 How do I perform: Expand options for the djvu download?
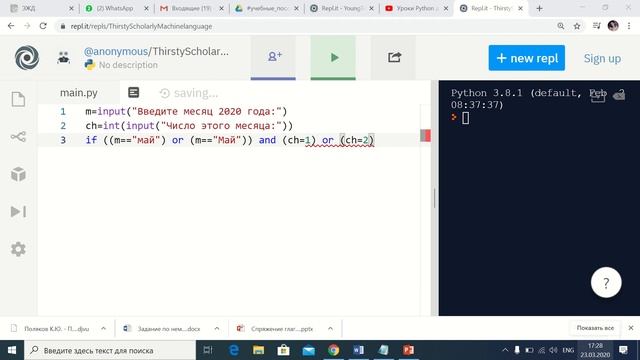click(103, 328)
